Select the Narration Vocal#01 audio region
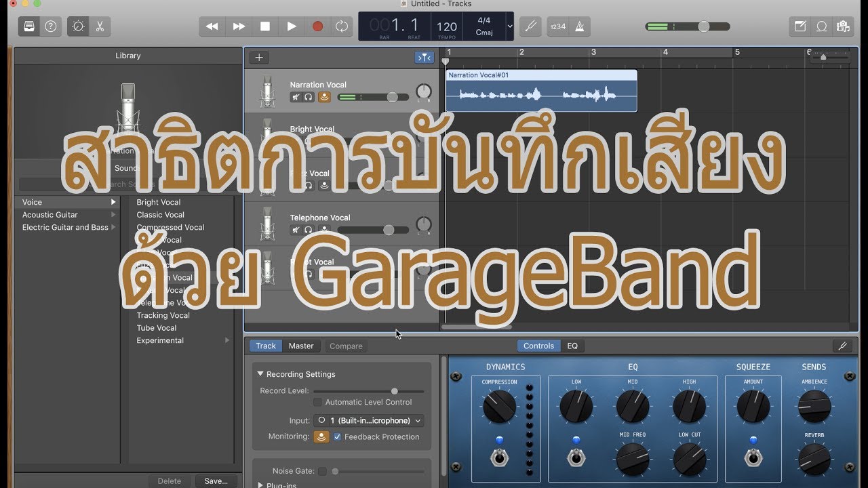 (x=541, y=91)
